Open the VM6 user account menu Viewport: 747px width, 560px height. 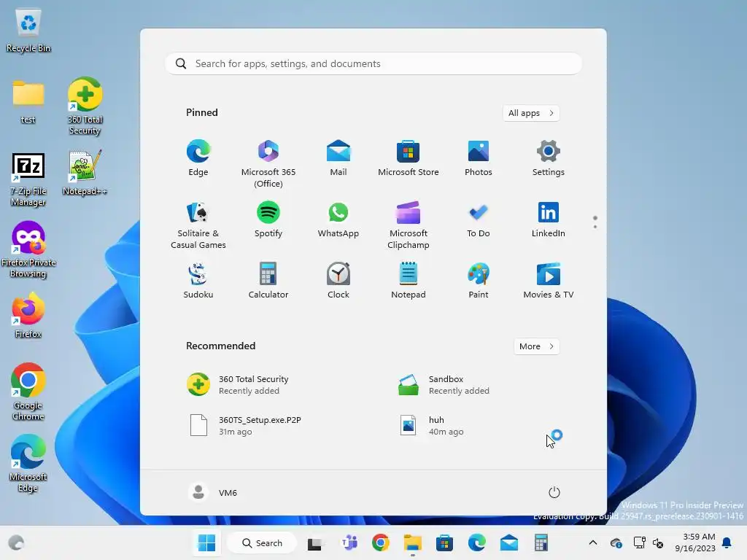(x=213, y=492)
